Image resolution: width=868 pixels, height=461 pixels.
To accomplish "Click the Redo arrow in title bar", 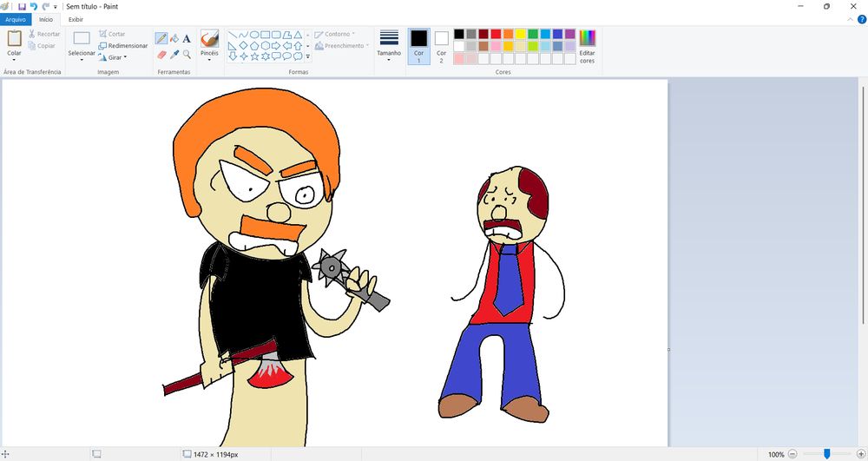I will pyautogui.click(x=45, y=7).
